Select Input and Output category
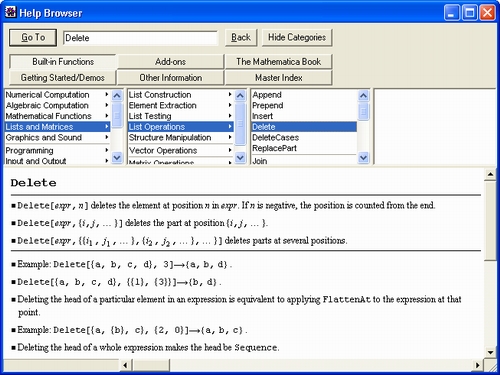Screen dimensions: 500x375 coord(57,161)
